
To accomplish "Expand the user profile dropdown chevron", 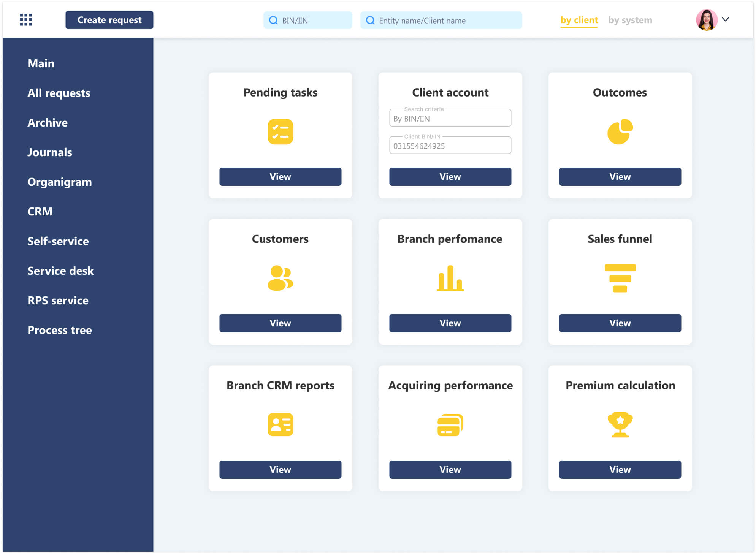I will coord(725,19).
